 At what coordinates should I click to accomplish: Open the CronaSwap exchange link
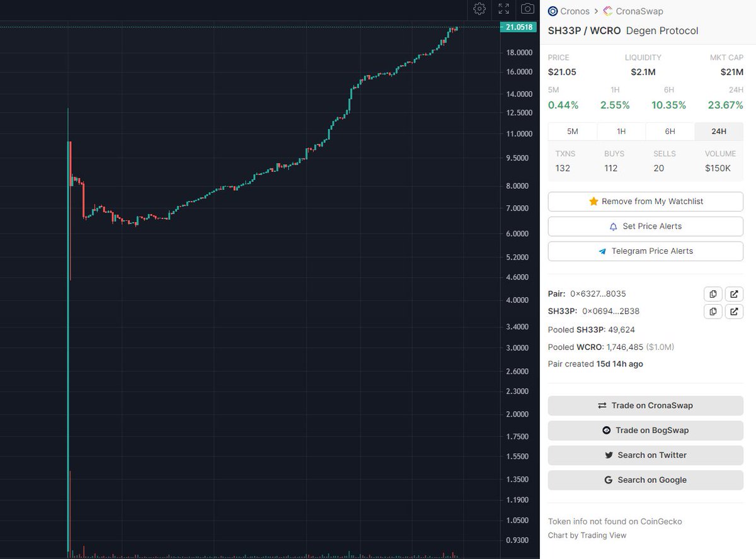click(x=639, y=11)
